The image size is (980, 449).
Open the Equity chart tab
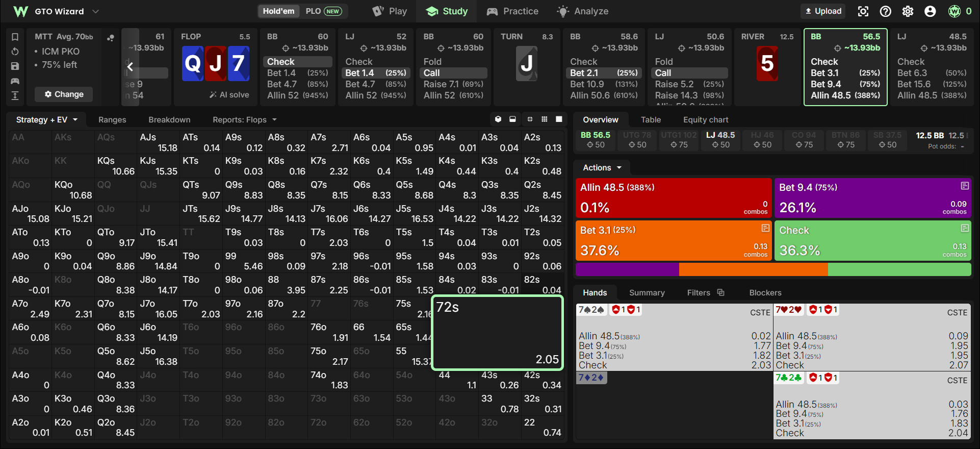coord(706,119)
